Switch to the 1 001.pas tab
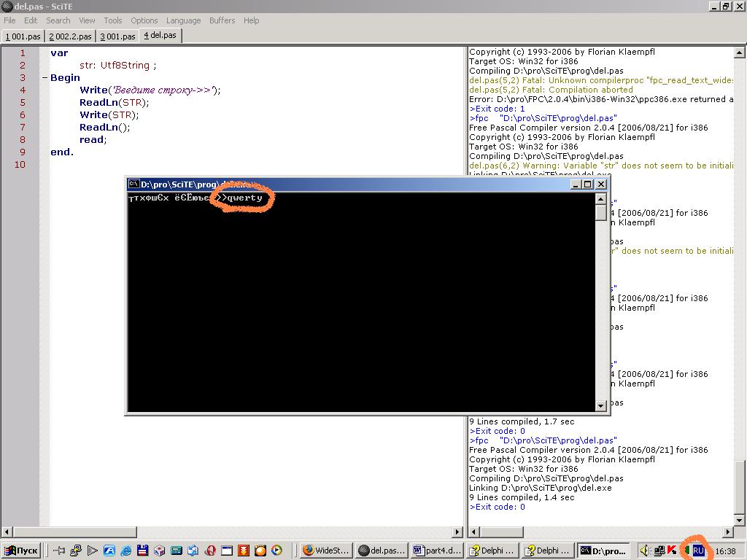The height and width of the screenshot is (560, 747). pyautogui.click(x=23, y=36)
